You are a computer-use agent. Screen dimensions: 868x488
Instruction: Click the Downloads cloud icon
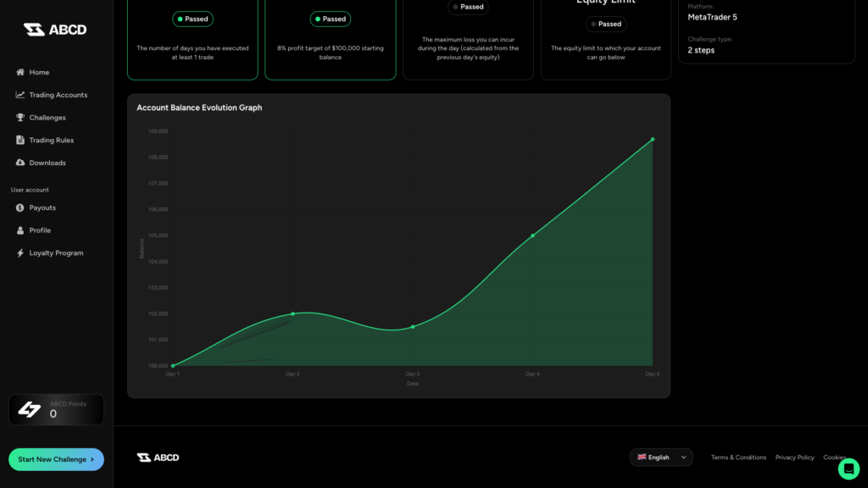pos(19,163)
